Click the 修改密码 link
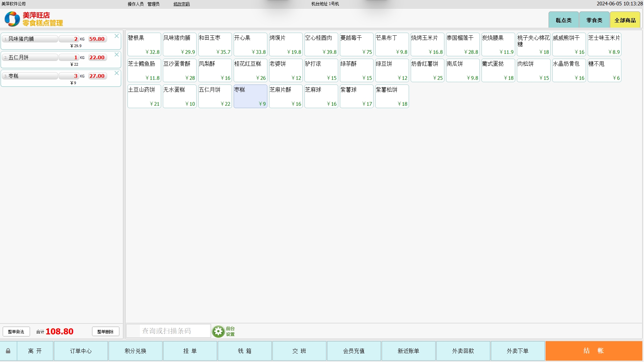644x362 pixels. pyautogui.click(x=181, y=4)
